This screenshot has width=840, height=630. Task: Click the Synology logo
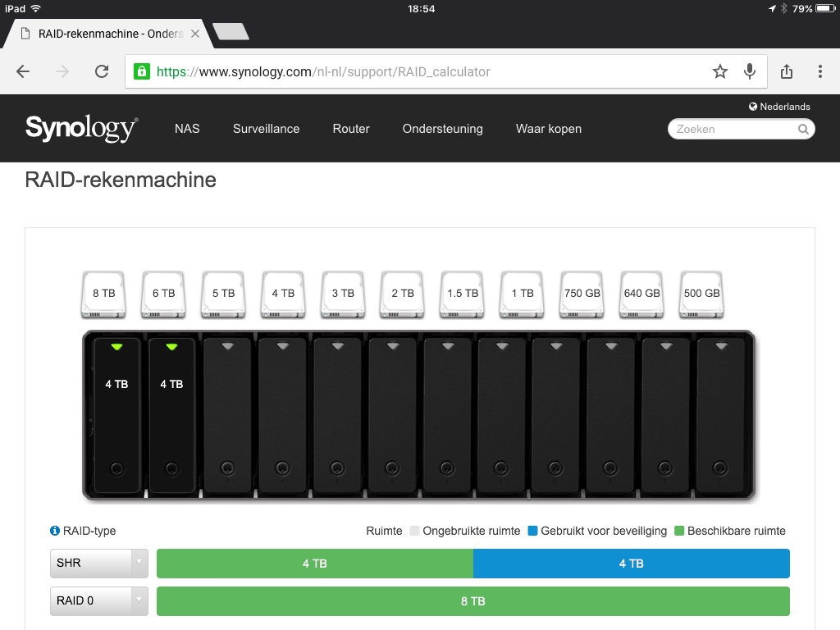click(81, 129)
